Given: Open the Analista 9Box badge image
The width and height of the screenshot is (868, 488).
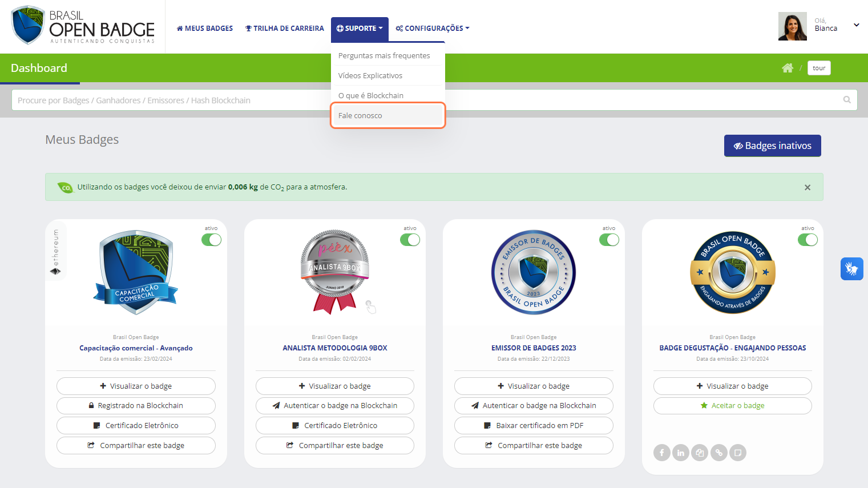Looking at the screenshot, I should (x=335, y=272).
